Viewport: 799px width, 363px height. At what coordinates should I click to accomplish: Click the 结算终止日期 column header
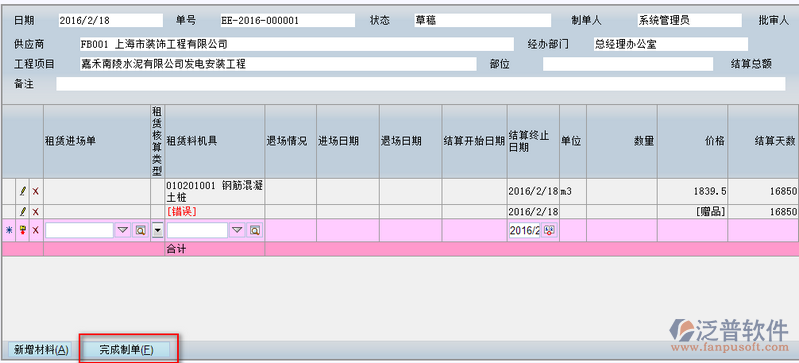coord(533,141)
